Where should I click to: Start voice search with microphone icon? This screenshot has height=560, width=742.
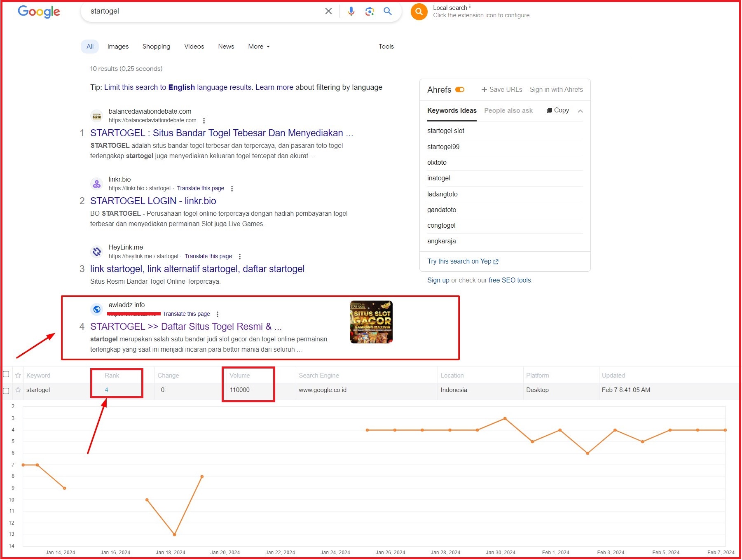[351, 11]
